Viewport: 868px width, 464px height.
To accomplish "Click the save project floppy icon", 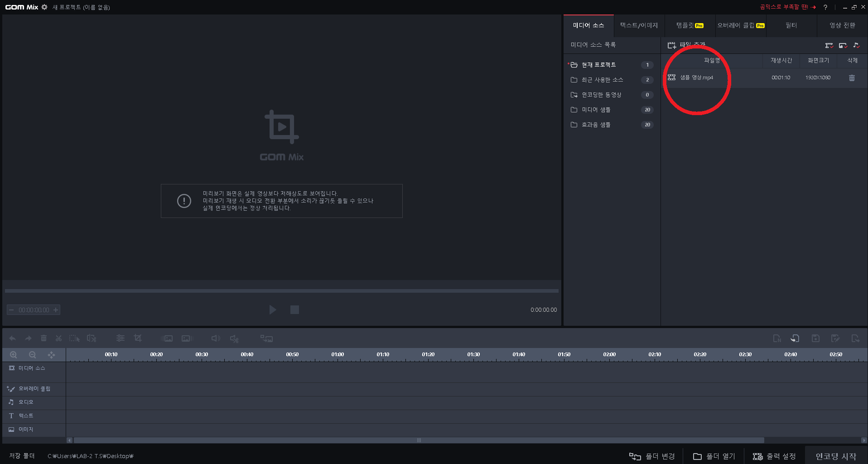I will pyautogui.click(x=815, y=338).
